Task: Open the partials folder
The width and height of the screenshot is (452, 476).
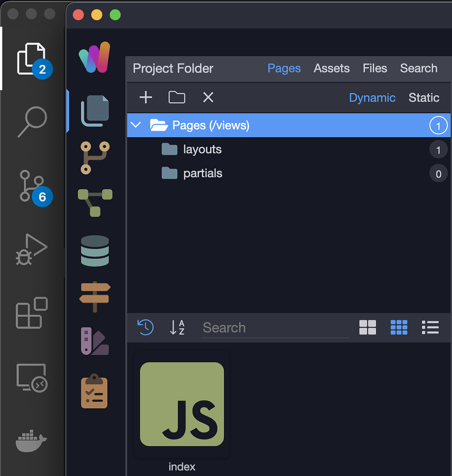Action: (203, 173)
